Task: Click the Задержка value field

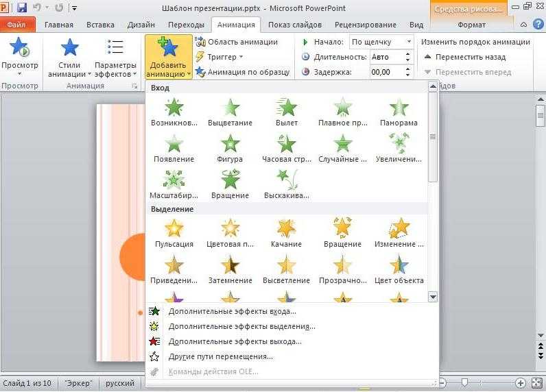Action: (x=386, y=72)
